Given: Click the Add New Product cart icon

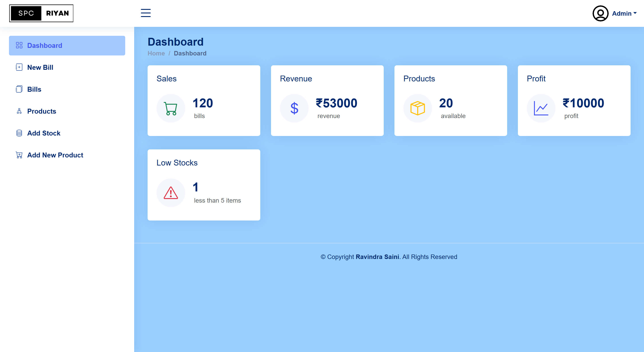Looking at the screenshot, I should (x=19, y=155).
